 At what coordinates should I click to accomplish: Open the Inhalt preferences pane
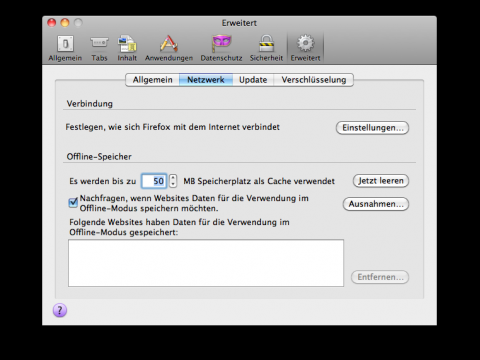pyautogui.click(x=127, y=49)
